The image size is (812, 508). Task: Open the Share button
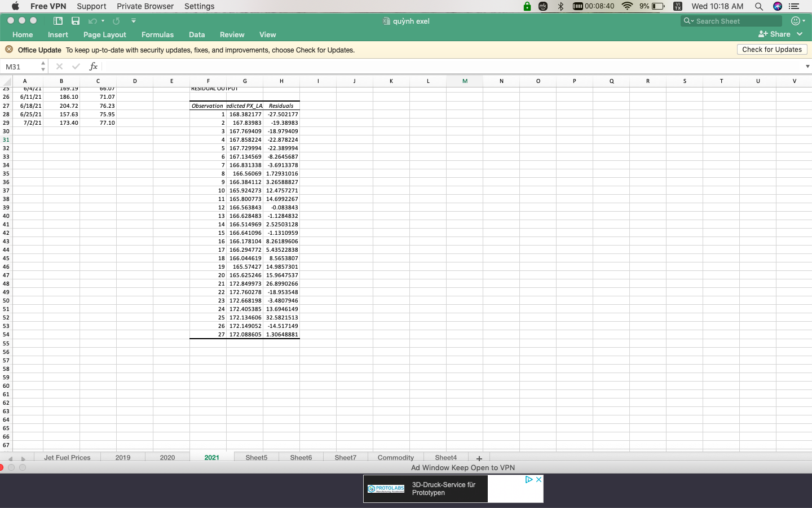774,34
